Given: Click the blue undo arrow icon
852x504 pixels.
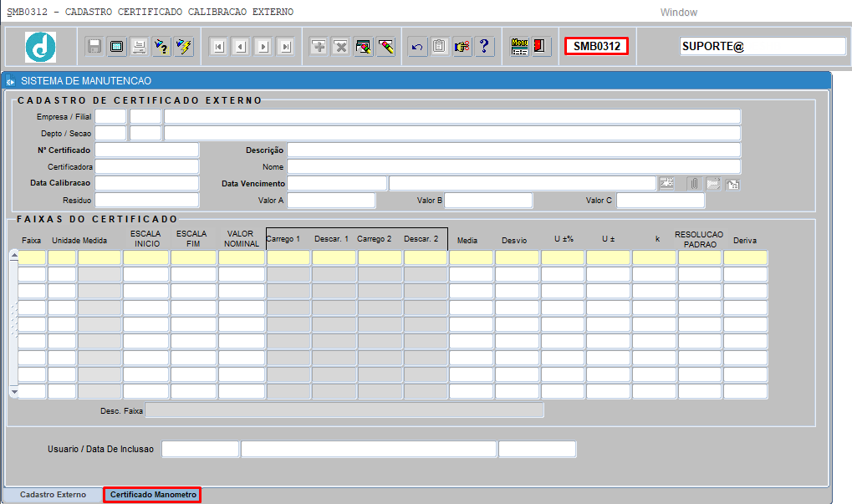Looking at the screenshot, I should click(x=416, y=47).
